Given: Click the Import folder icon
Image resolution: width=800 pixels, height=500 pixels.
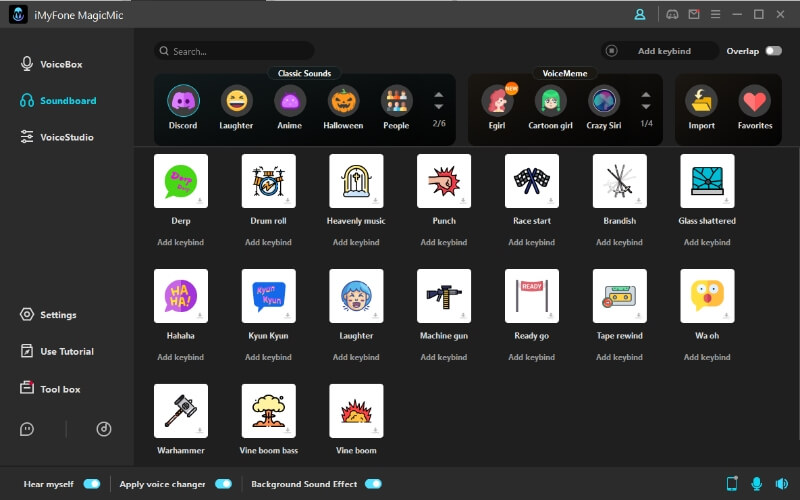Looking at the screenshot, I should [x=701, y=101].
